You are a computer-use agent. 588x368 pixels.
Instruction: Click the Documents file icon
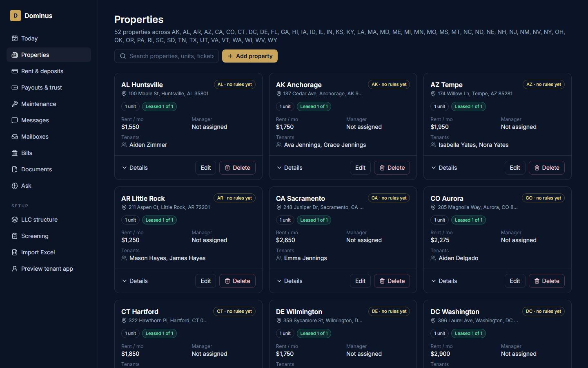pyautogui.click(x=15, y=169)
